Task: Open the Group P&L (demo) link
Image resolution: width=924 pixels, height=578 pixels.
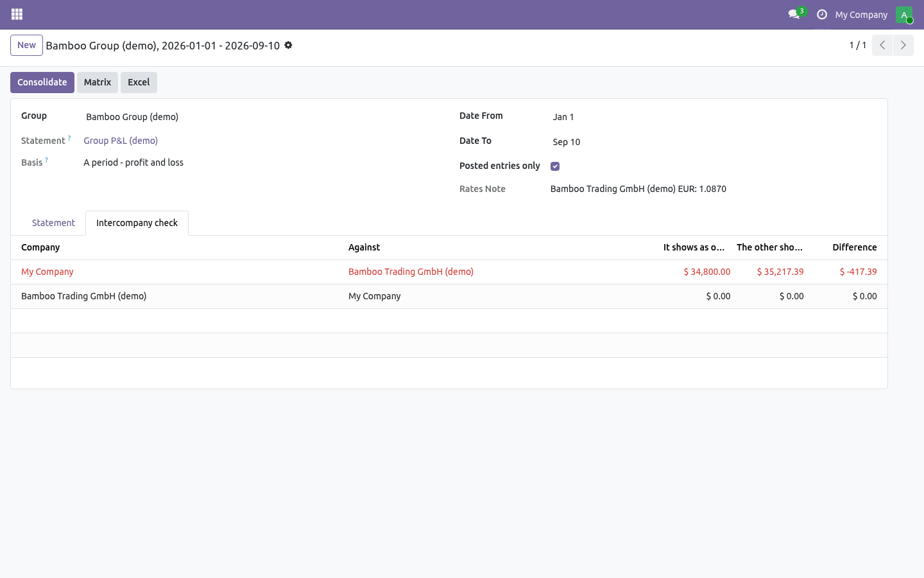Action: click(121, 141)
